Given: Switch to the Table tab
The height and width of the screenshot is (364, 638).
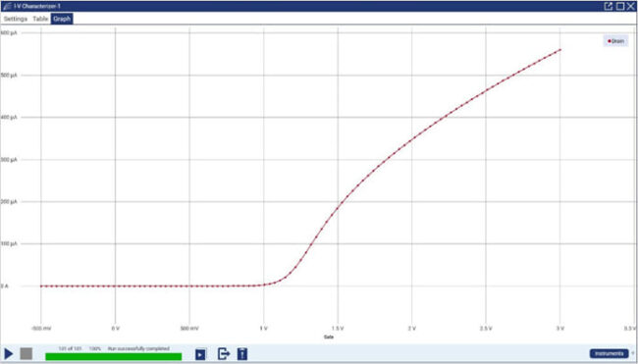Looking at the screenshot, I should coord(40,19).
